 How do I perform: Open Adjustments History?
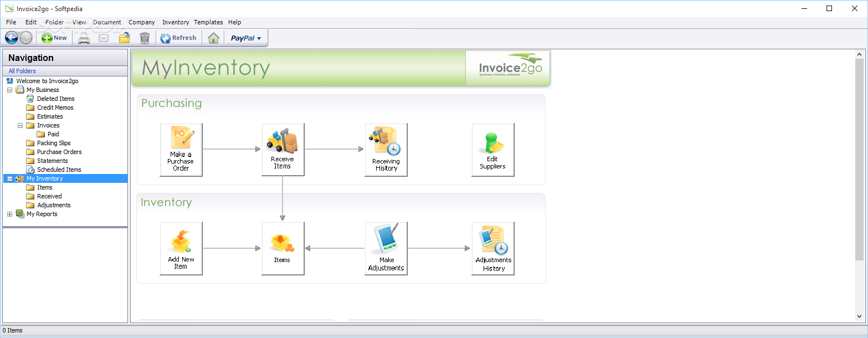(493, 249)
